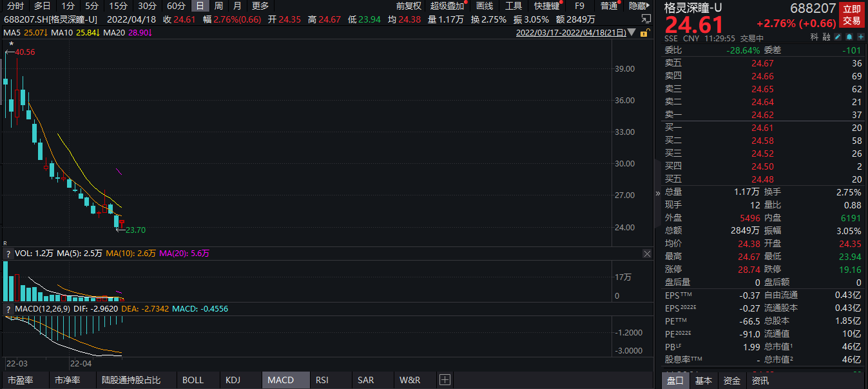
Task: Open the 更多 period options
Action: point(260,6)
